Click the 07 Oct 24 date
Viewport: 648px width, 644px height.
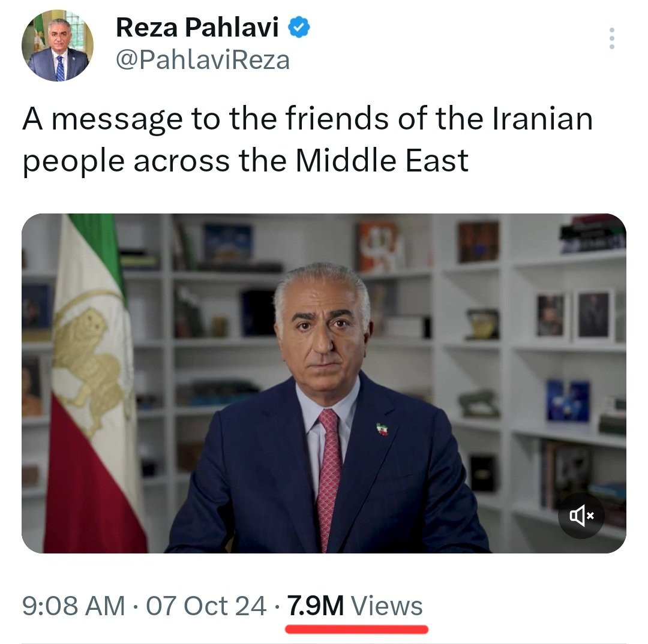[x=206, y=606]
